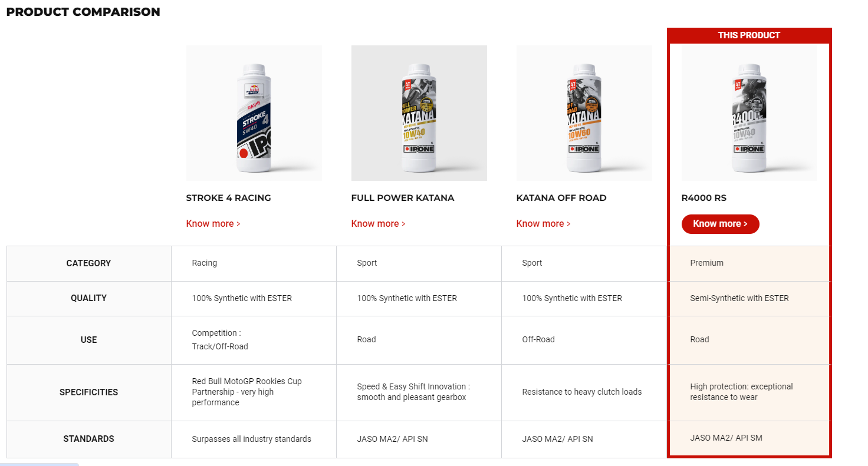Click the red Know more button for R4000 RS
The image size is (868, 466).
[720, 224]
